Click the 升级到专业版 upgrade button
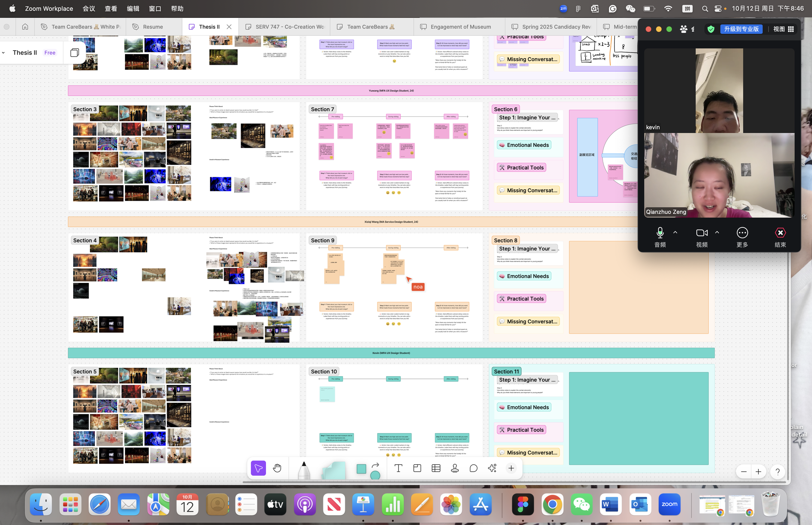This screenshot has height=525, width=812. coord(741,29)
